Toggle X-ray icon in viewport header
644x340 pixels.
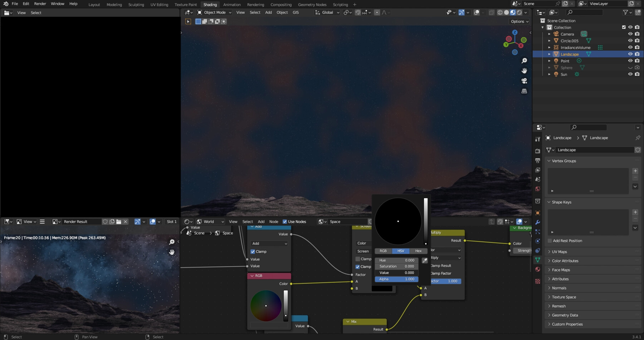(x=491, y=13)
